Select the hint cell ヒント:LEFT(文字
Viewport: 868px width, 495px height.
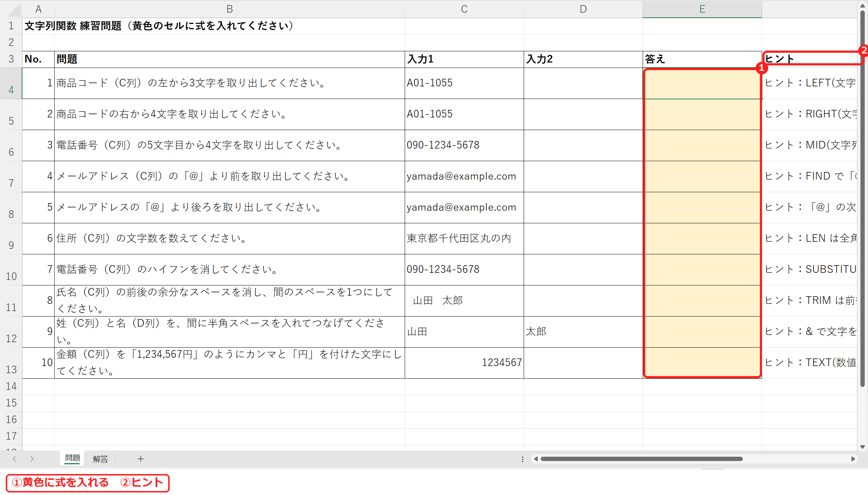pyautogui.click(x=809, y=83)
